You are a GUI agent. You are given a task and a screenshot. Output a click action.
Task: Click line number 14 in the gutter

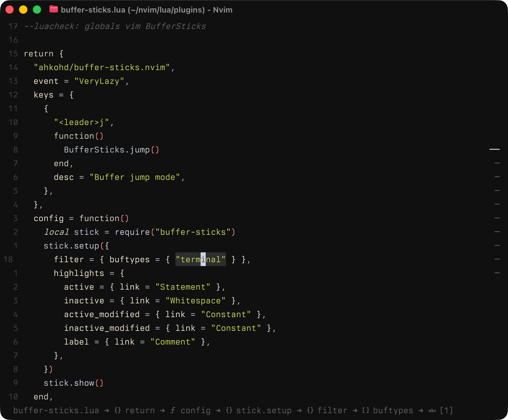point(13,67)
